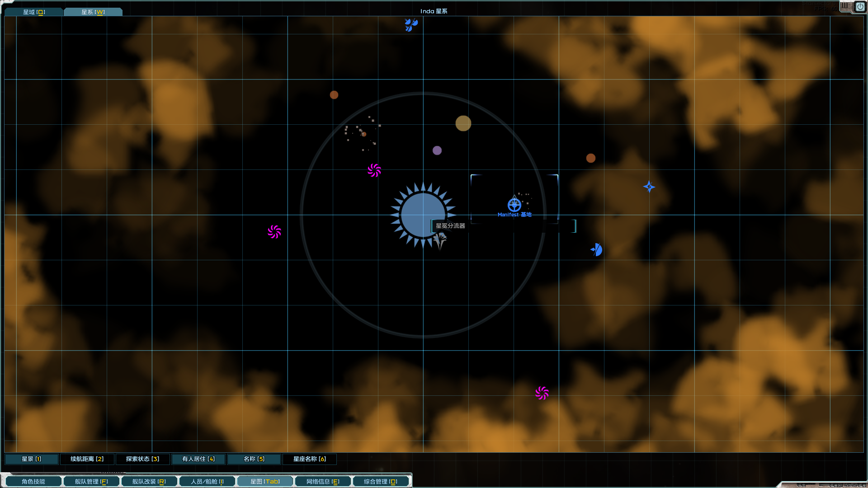Switch to the 星域 [D] tab
Image resolution: width=868 pixels, height=488 pixels.
pyautogui.click(x=33, y=12)
